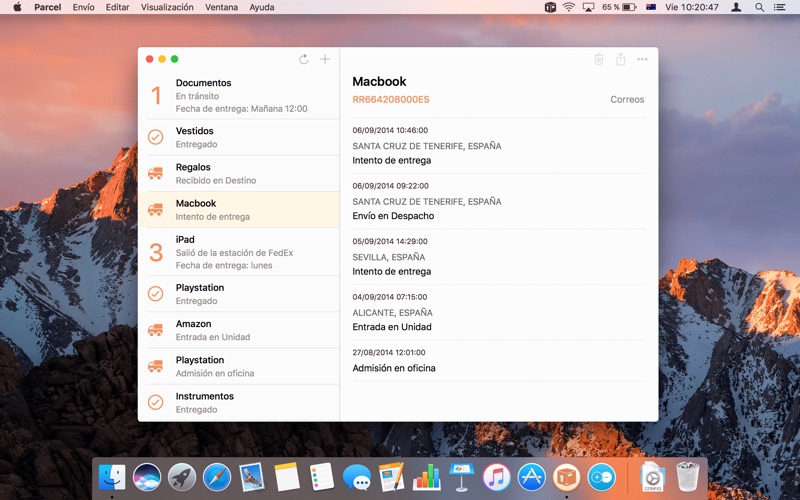Select the iPad delivery
This screenshot has height=500, width=800.
(x=239, y=252)
